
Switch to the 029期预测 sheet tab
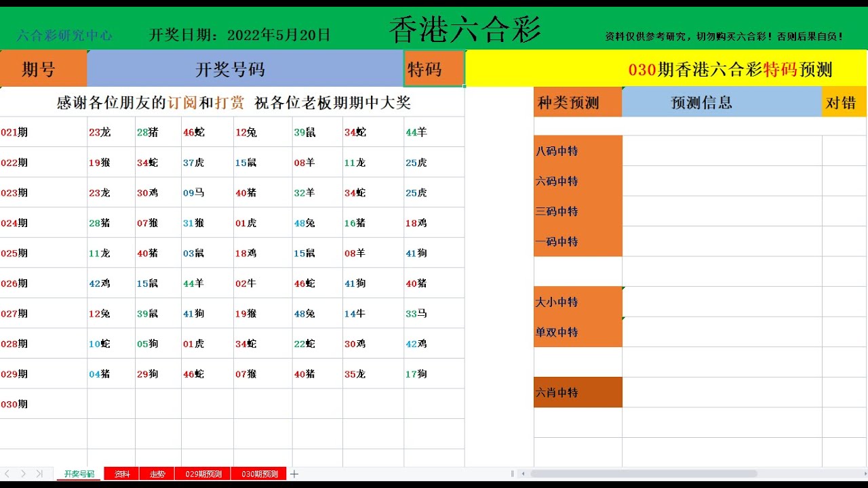pyautogui.click(x=203, y=474)
